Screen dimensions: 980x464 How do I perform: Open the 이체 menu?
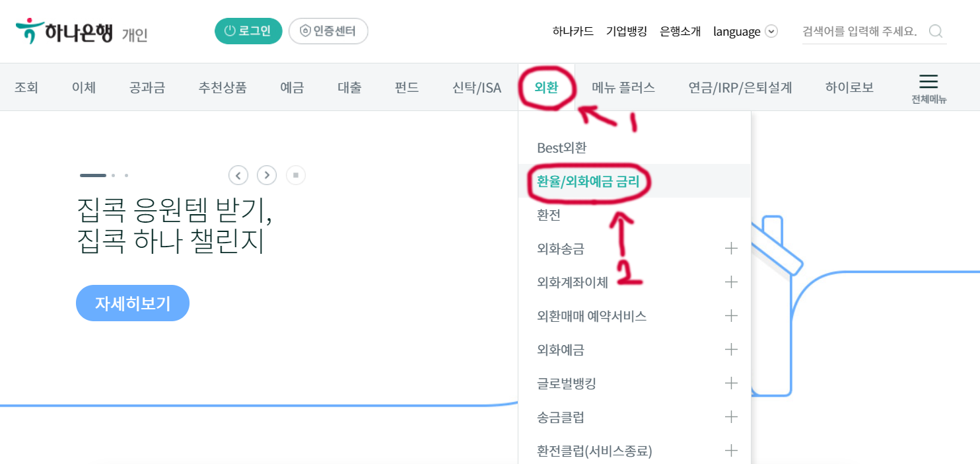click(x=84, y=87)
